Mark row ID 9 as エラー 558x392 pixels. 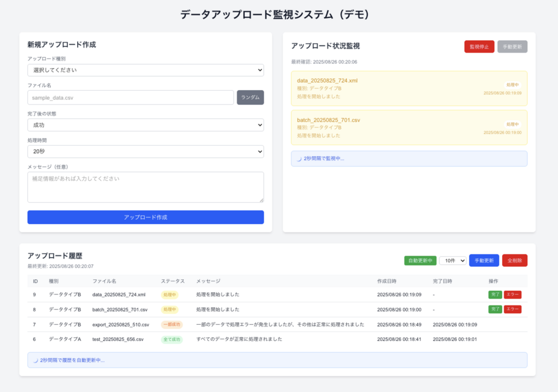(513, 295)
